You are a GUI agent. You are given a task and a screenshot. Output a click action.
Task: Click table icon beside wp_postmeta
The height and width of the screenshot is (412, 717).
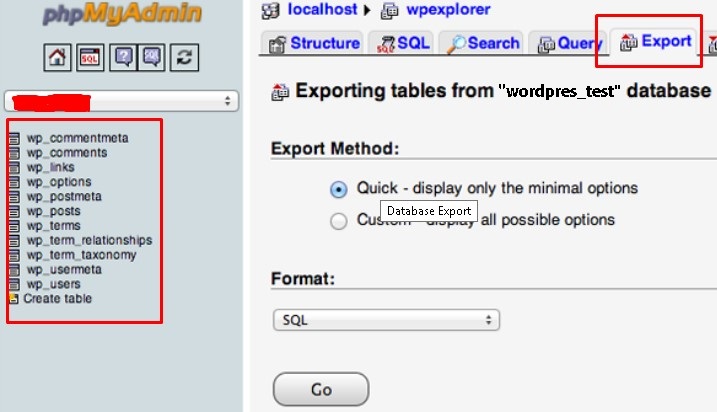pyautogui.click(x=14, y=197)
